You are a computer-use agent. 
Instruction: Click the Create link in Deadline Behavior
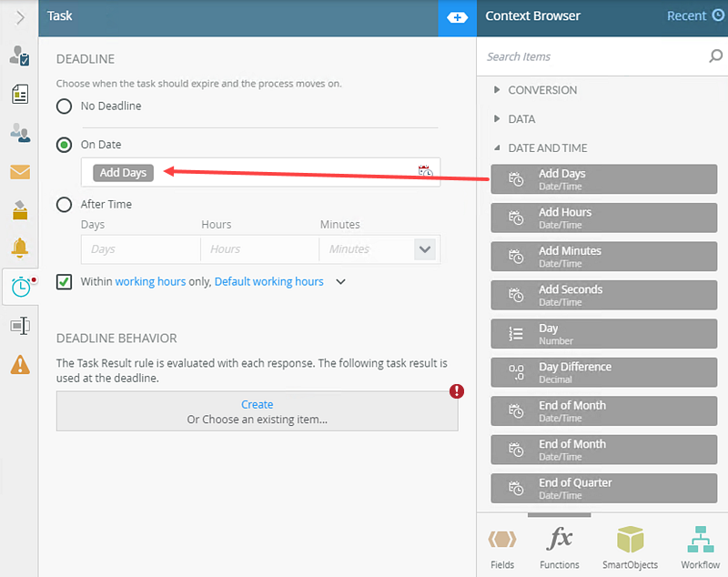[x=257, y=404]
